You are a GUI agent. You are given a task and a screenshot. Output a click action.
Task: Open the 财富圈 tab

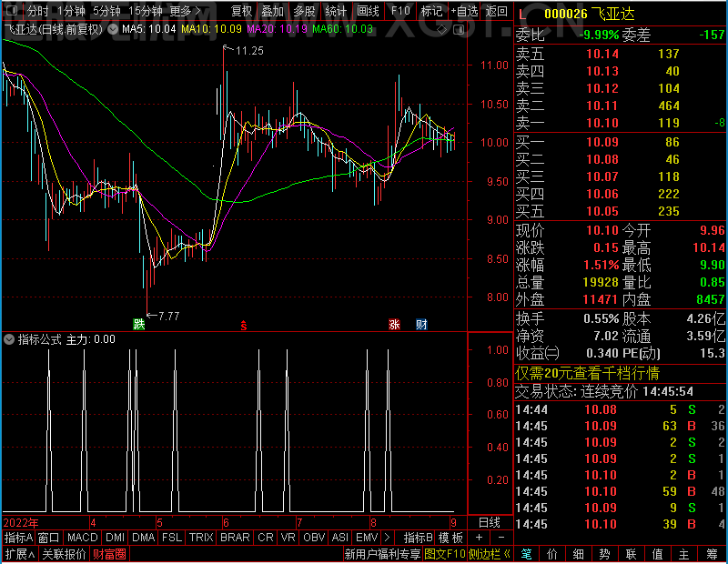109,554
